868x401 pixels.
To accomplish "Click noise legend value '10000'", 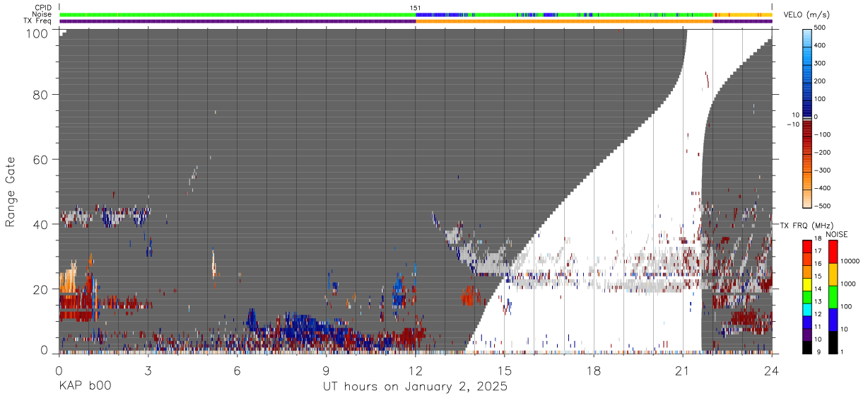I will (851, 260).
